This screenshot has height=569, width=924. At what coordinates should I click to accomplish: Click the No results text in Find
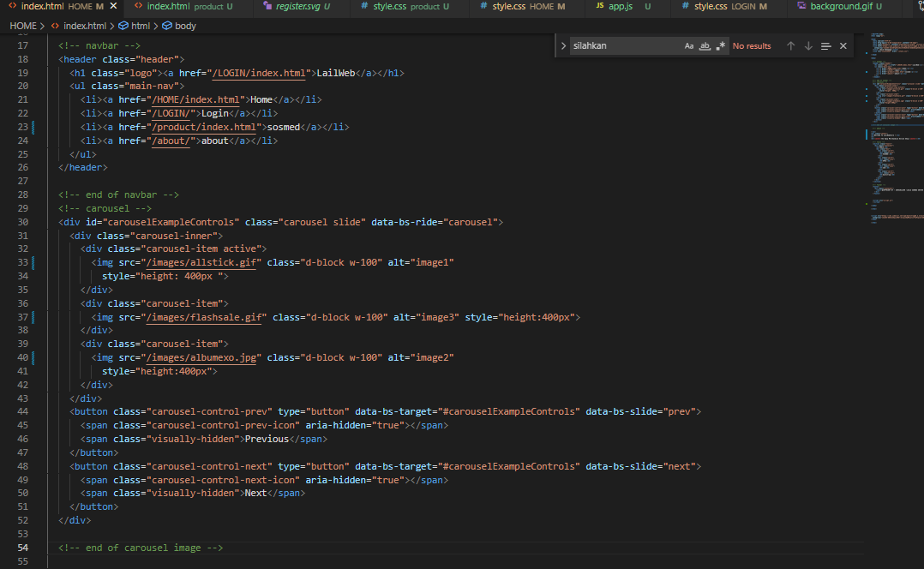[752, 46]
